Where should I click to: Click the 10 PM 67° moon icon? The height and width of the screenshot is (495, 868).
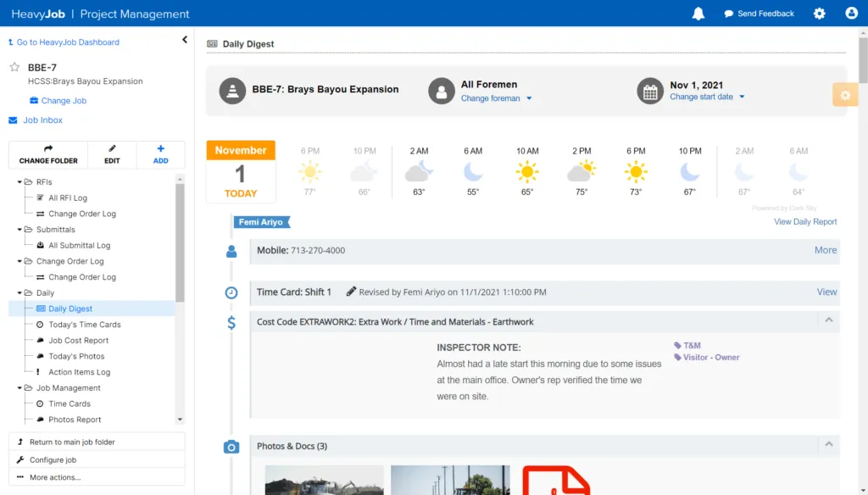690,172
